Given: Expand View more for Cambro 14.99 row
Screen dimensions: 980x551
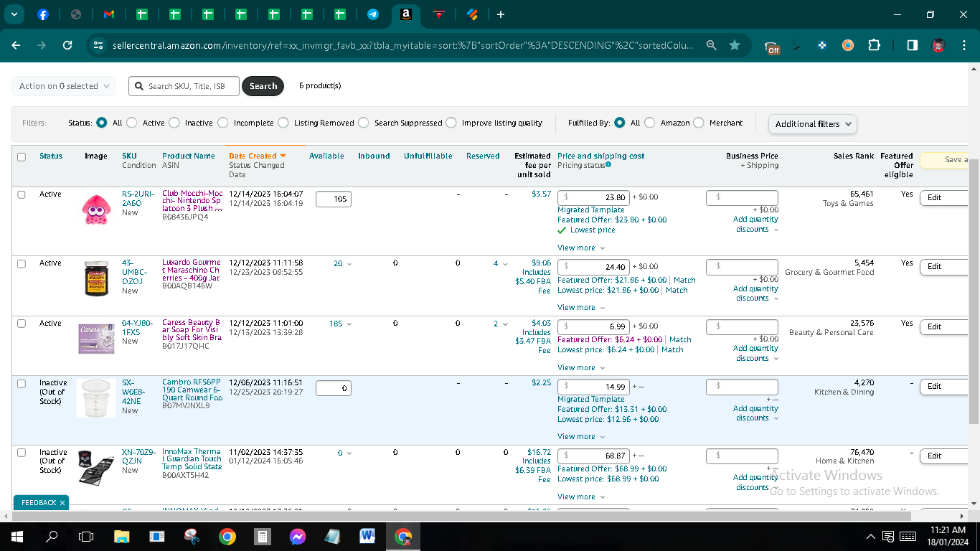Looking at the screenshot, I should pyautogui.click(x=581, y=437).
